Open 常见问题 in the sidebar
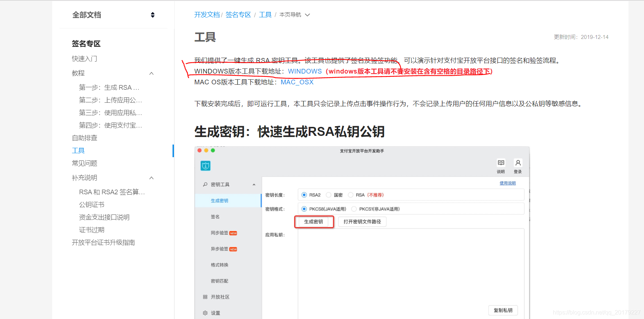 (x=84, y=163)
